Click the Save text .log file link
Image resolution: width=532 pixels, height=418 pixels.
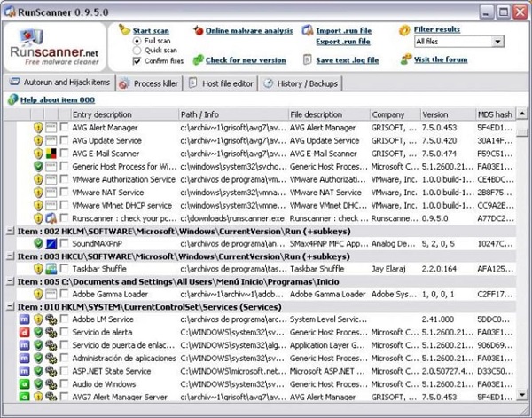point(348,60)
